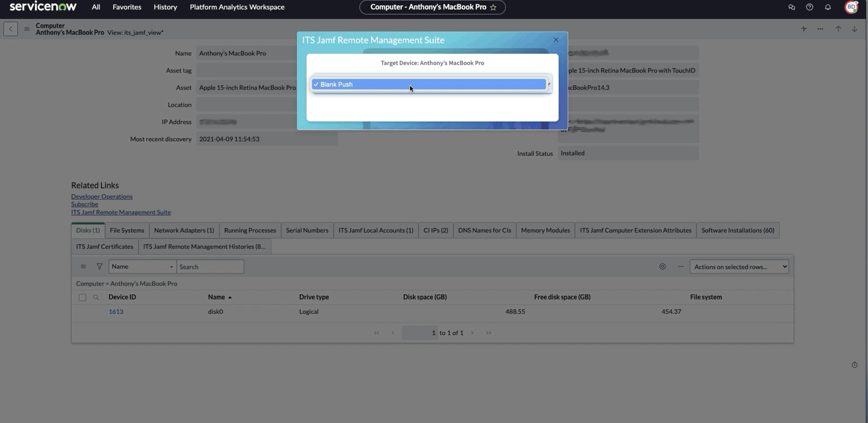Favorite this page with the star icon
Viewport: 868px width, 423px height.
pyautogui.click(x=493, y=7)
